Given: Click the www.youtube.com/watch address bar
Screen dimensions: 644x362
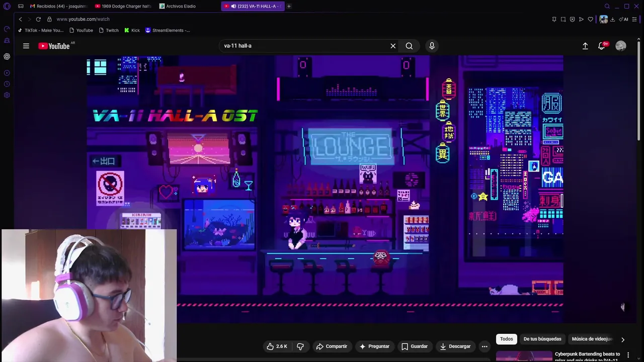Looking at the screenshot, I should [83, 19].
